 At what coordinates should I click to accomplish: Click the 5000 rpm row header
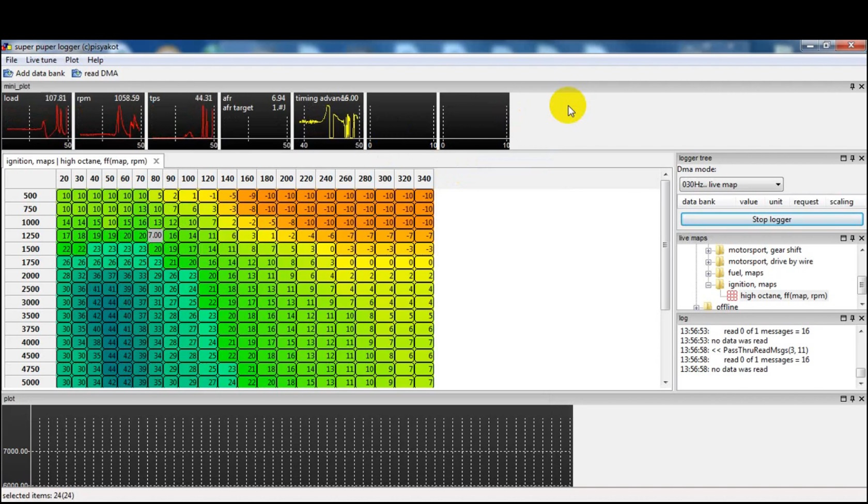[x=30, y=382]
